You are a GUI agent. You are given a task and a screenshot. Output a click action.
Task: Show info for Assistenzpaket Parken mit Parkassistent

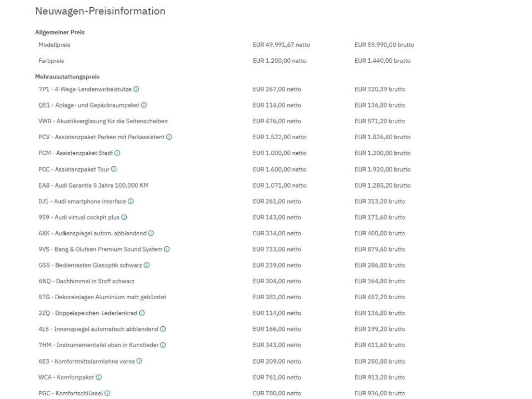point(169,137)
